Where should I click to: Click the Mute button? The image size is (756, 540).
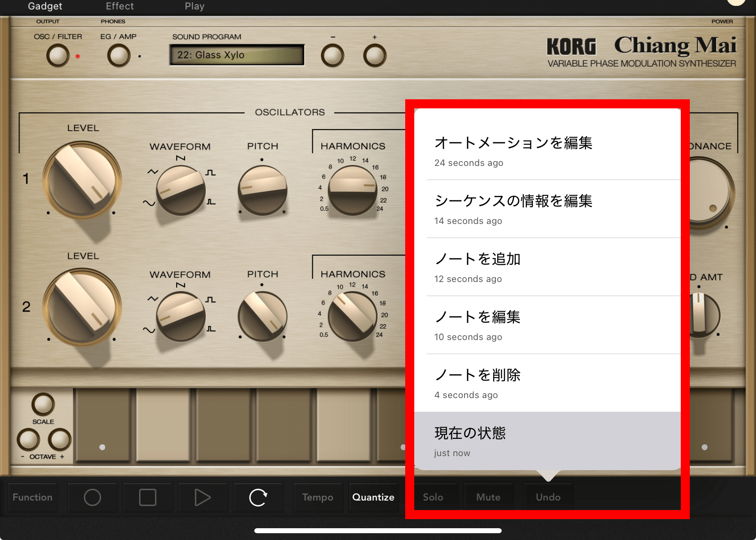pyautogui.click(x=489, y=497)
